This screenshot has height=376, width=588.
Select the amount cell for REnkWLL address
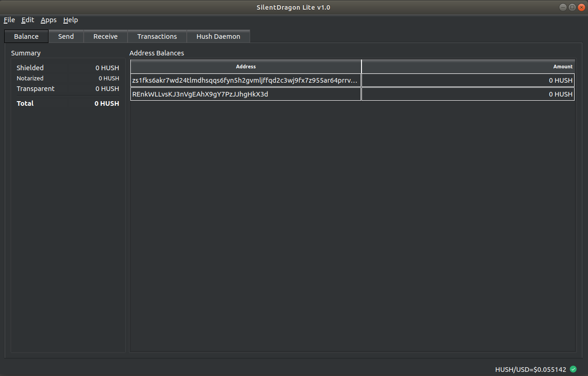[468, 94]
